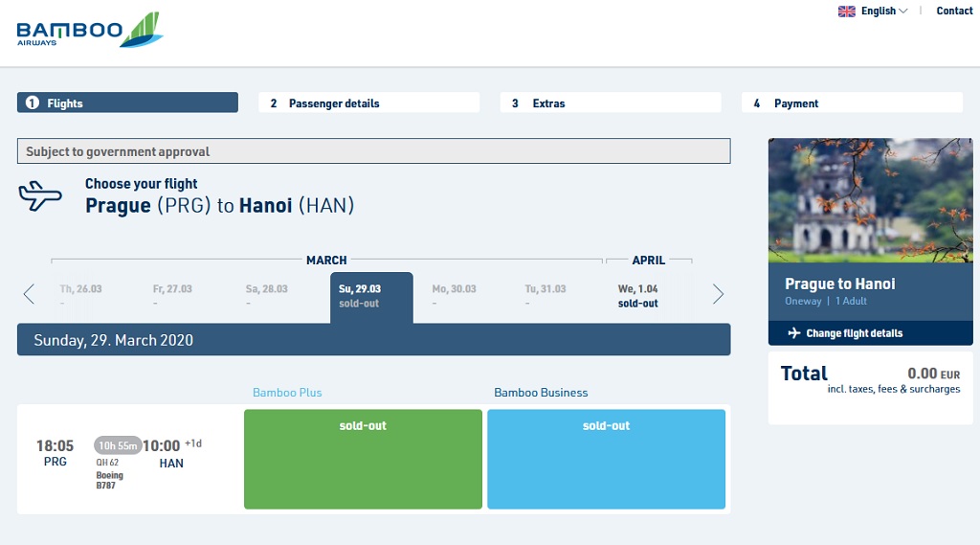Click the Bamboo Business column header
This screenshot has width=980, height=545.
point(541,393)
